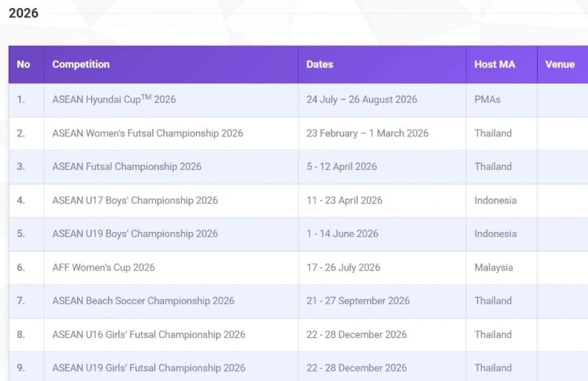588x381 pixels.
Task: Click the Competition column header
Action: click(81, 64)
